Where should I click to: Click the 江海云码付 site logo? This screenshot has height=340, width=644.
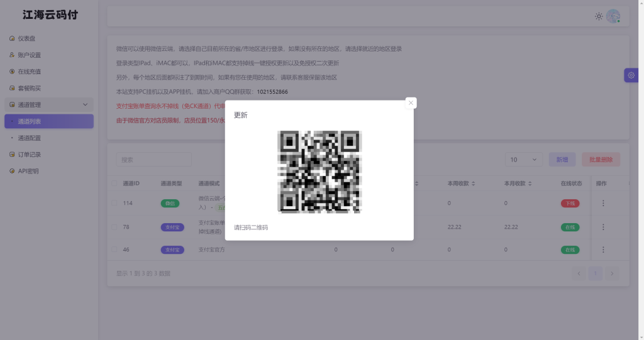(50, 15)
